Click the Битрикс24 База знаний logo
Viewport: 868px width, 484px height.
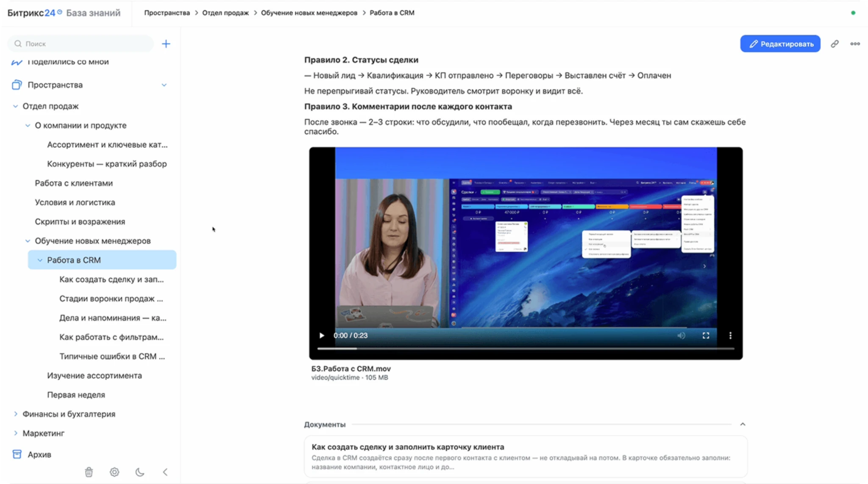pyautogui.click(x=64, y=13)
